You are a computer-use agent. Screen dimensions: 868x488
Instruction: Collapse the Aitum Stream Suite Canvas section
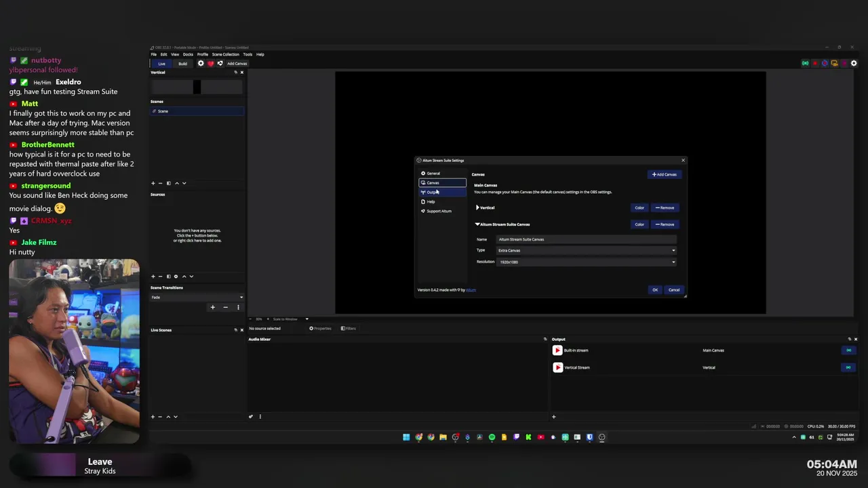coord(477,224)
